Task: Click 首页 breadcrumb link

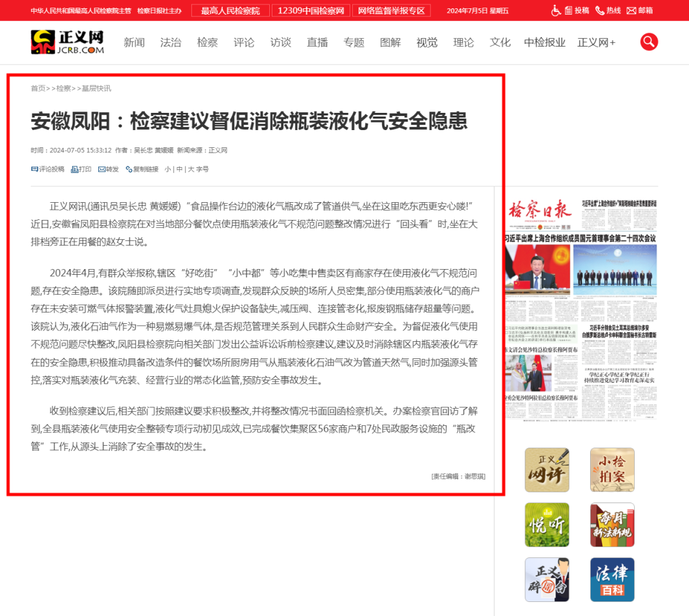Action: (x=38, y=88)
